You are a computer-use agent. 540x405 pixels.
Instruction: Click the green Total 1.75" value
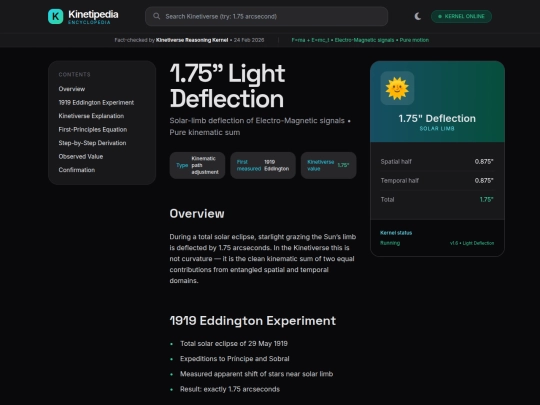point(486,199)
